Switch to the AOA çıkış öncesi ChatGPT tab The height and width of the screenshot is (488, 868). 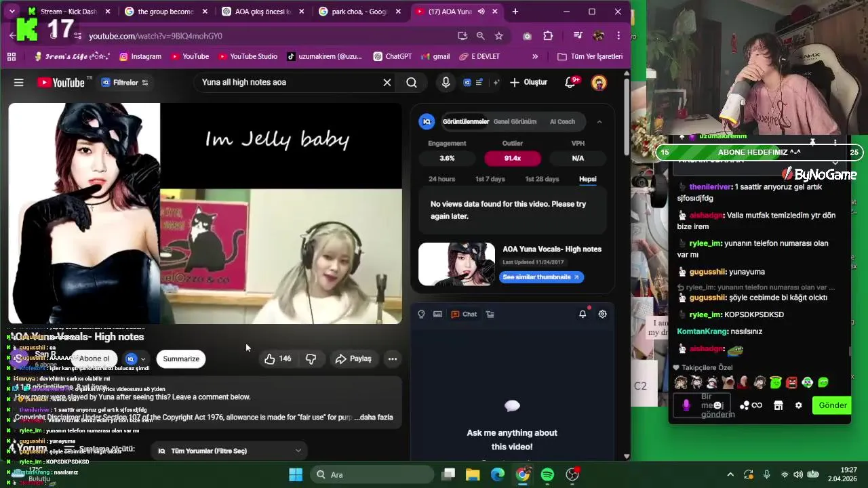262,12
